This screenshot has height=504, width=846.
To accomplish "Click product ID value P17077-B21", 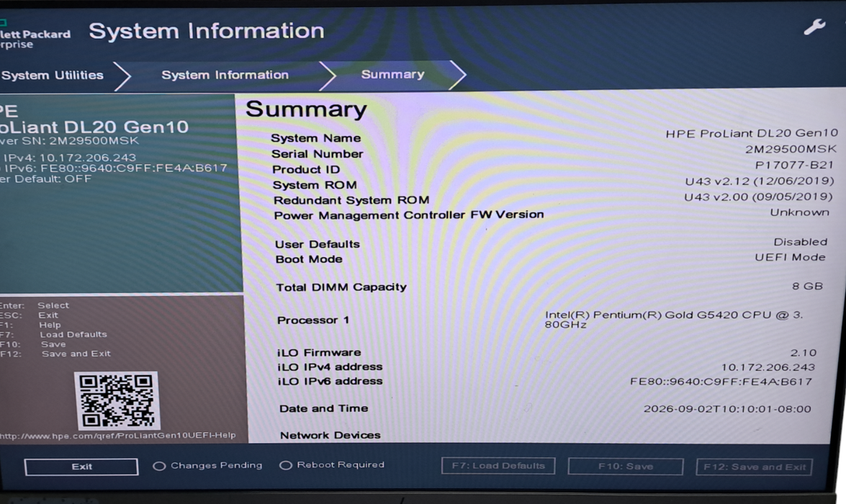I will point(794,165).
